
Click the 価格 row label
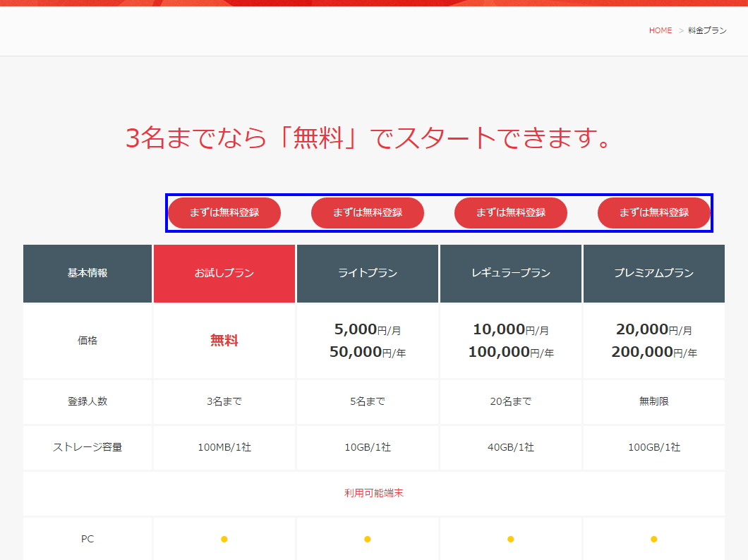pos(88,341)
